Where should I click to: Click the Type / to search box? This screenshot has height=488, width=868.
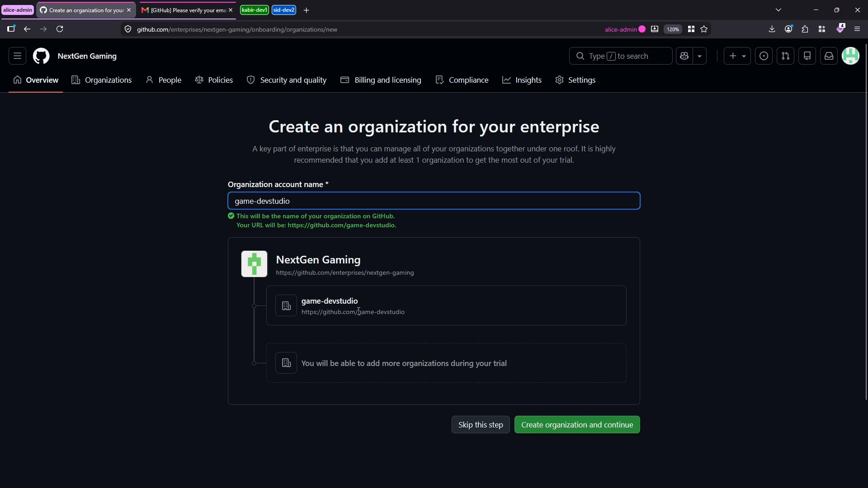[620, 56]
